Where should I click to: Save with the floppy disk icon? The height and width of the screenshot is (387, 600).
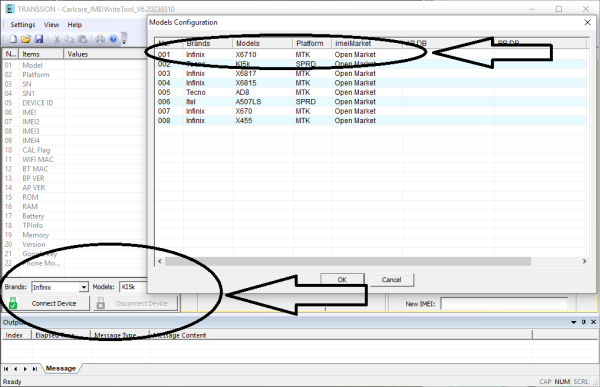pos(39,39)
